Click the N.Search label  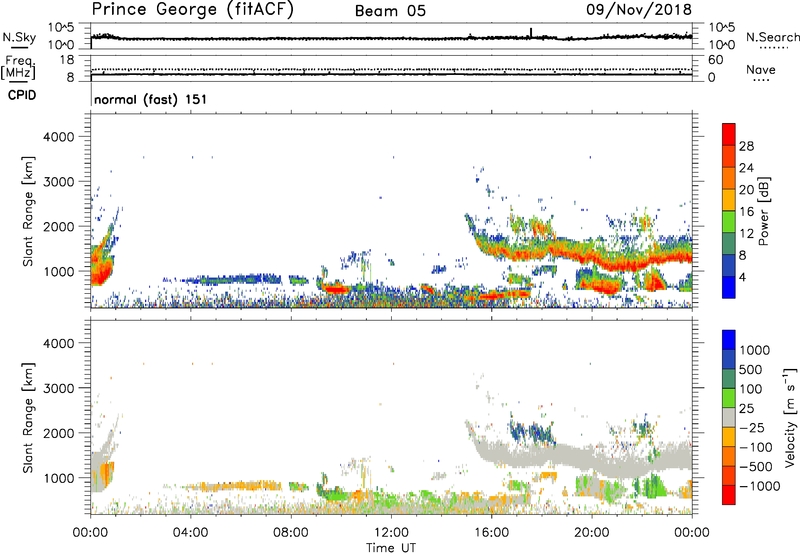point(773,37)
